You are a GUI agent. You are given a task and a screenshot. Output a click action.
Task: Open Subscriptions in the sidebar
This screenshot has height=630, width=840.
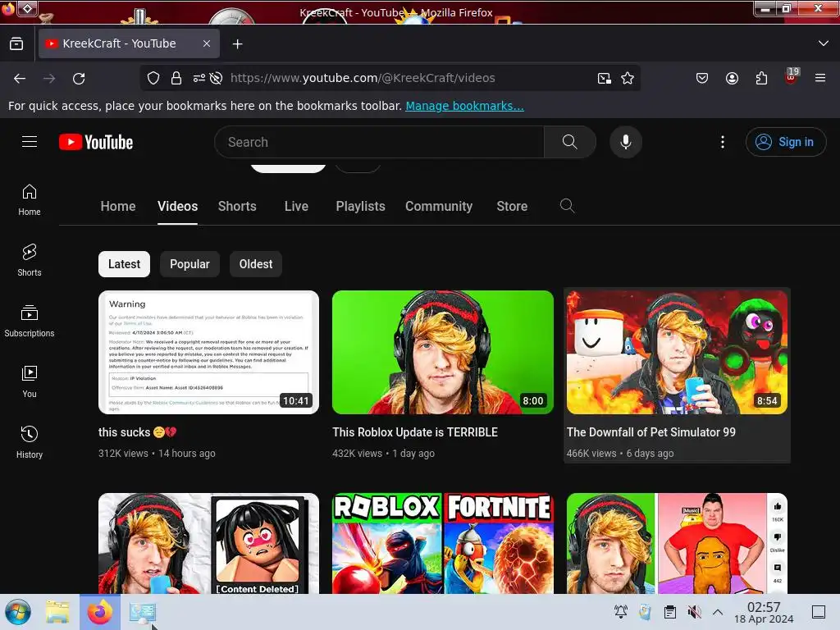tap(30, 322)
